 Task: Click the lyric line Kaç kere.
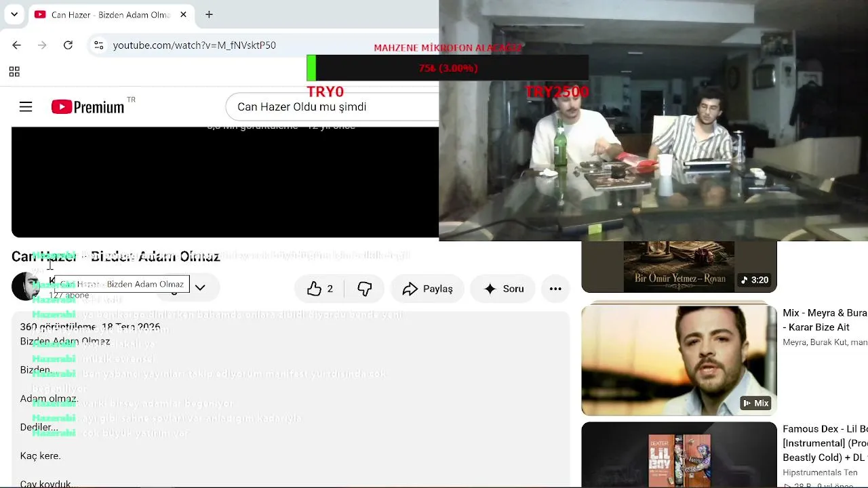pyautogui.click(x=41, y=455)
